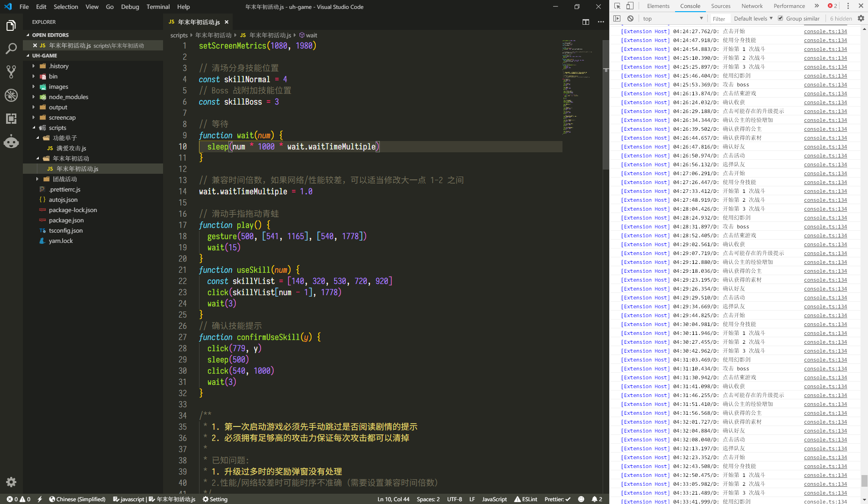Click the feedback smiley in status bar
This screenshot has height=504, width=868.
tap(581, 499)
